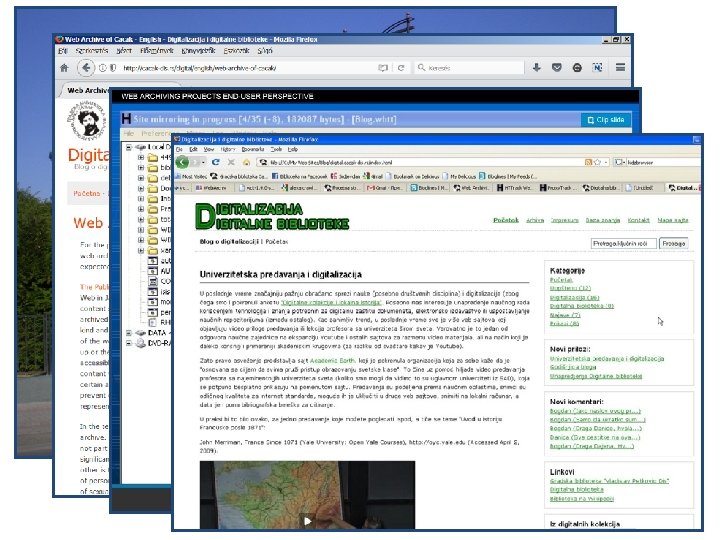Image resolution: width=720 pixels, height=540 pixels.
Task: Click the play button on the France map video
Action: coord(308,521)
